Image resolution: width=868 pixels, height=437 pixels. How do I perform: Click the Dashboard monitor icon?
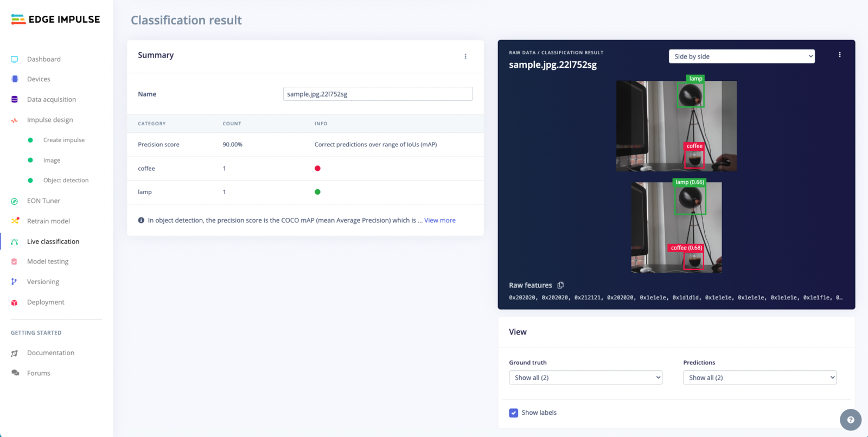coord(15,59)
